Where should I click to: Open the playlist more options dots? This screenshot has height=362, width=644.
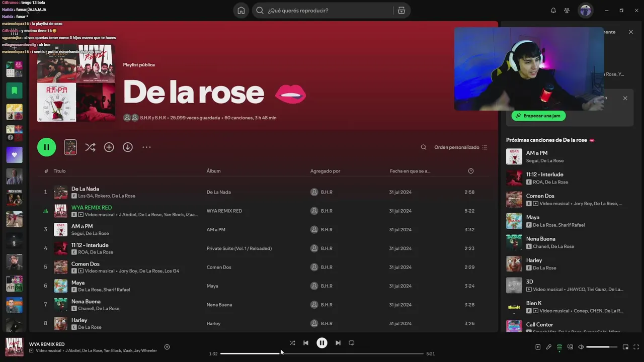(146, 147)
